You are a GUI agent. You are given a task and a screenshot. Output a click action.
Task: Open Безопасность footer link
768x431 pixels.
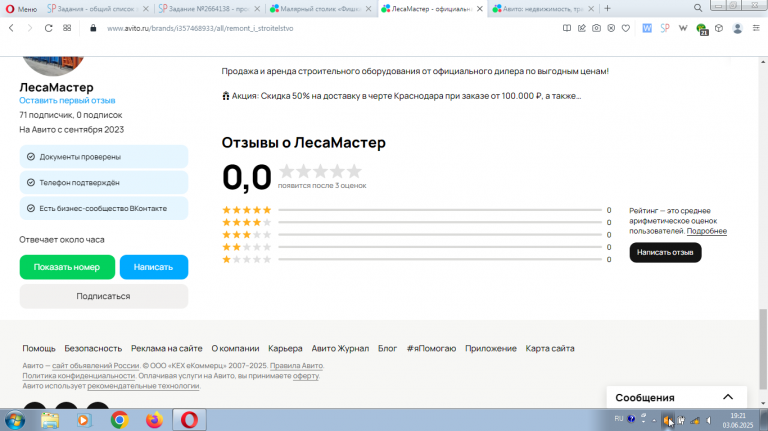pyautogui.click(x=93, y=349)
